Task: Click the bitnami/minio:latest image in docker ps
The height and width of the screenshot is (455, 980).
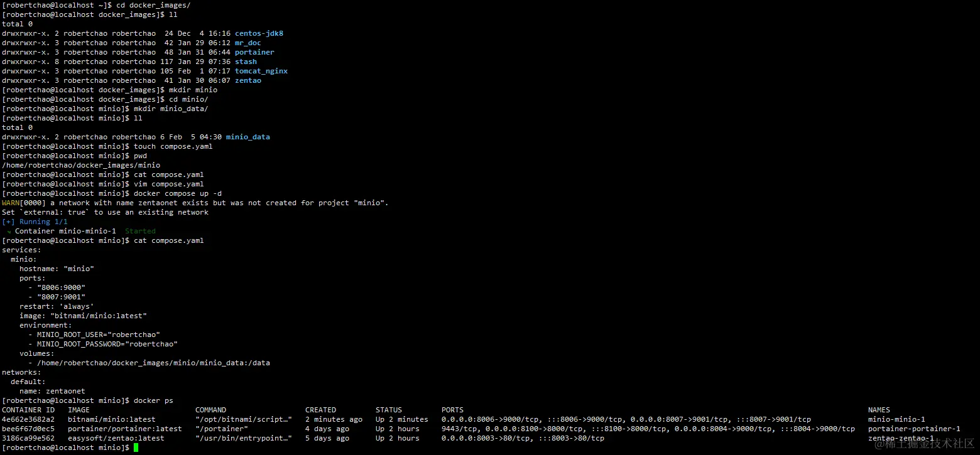Action: click(111, 419)
